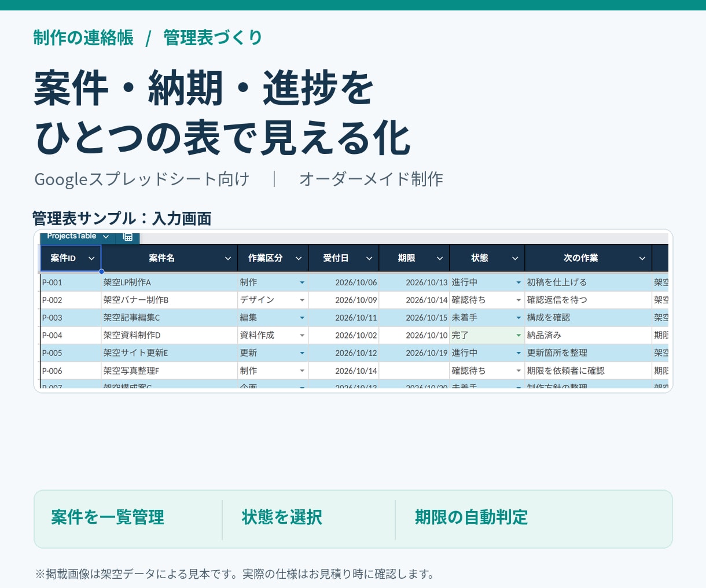Follow the 管理表づくり breadcrumb link
This screenshot has width=706, height=588.
click(x=213, y=38)
